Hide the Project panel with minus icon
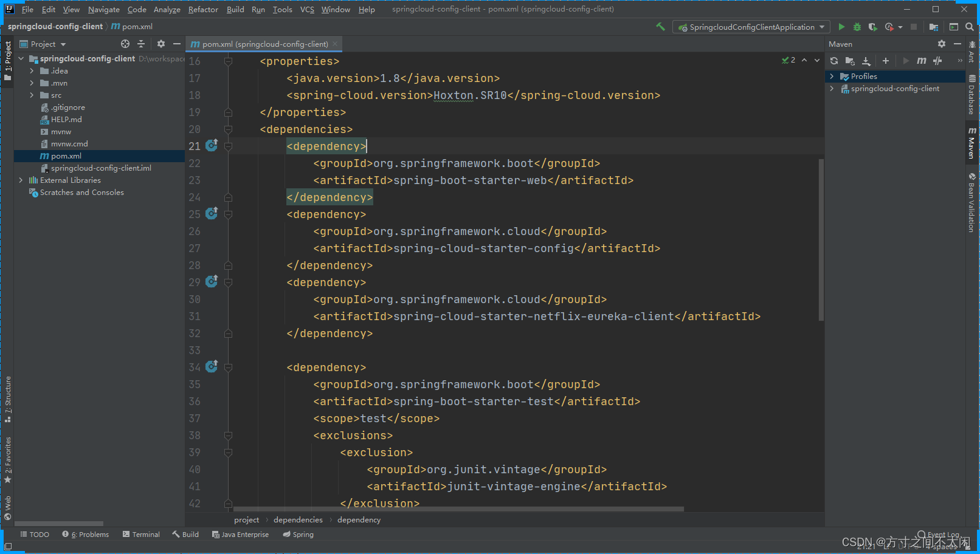 pos(177,44)
